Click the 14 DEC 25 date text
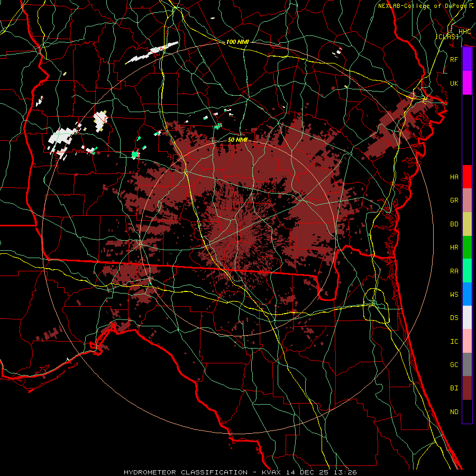 tap(308, 472)
